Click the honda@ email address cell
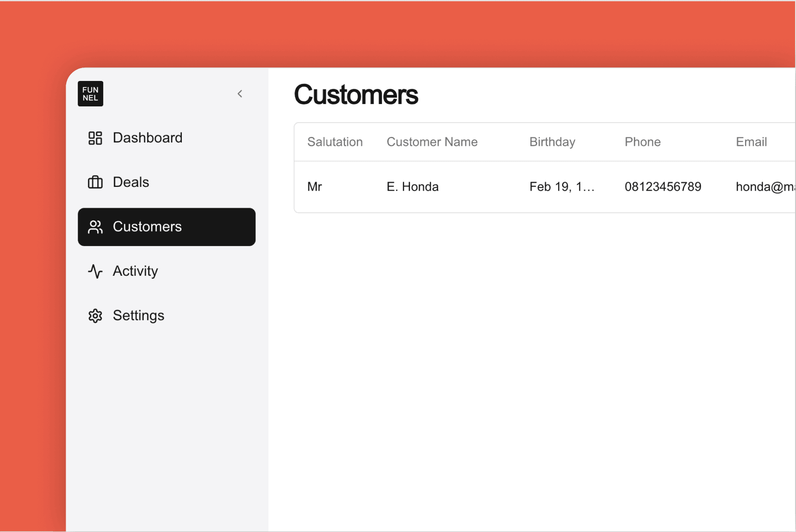796x532 pixels. click(x=765, y=187)
